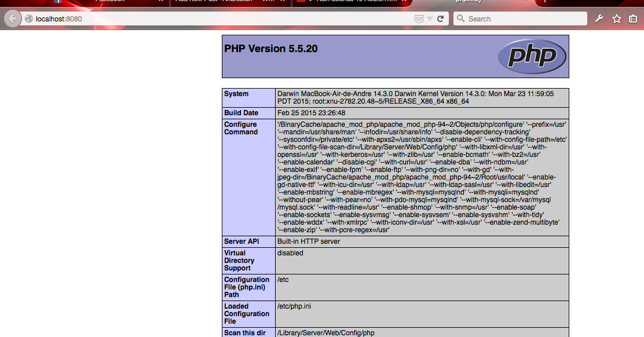Viewport: 644px width, 337px height.
Task: Select the /etc/php.ini value
Action: [x=294, y=306]
